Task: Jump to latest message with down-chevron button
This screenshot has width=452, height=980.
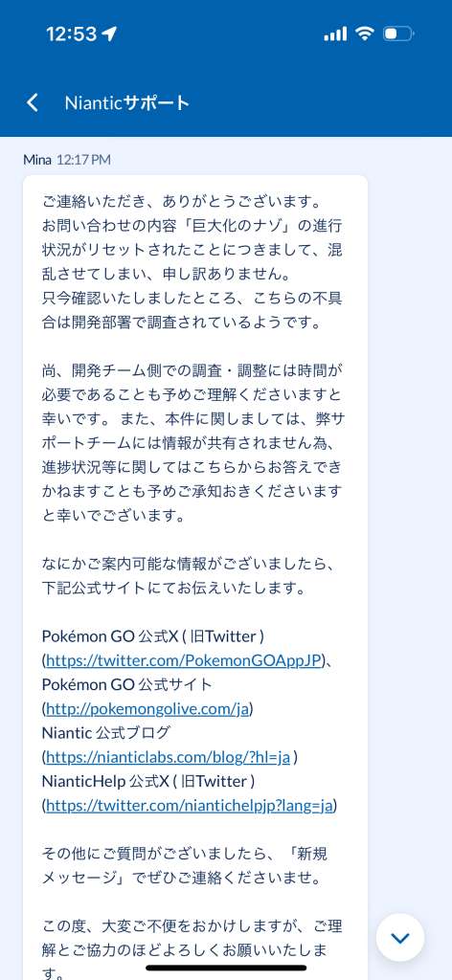Action: click(x=400, y=938)
